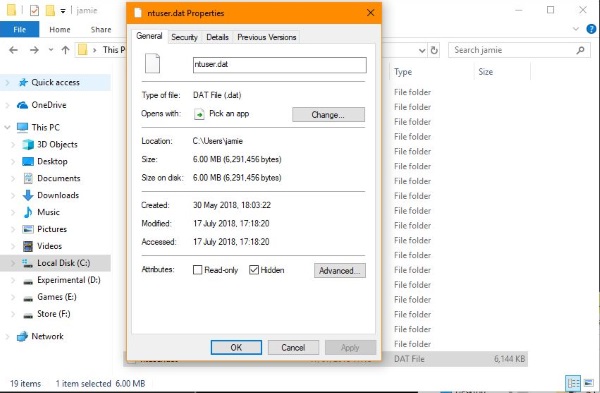Viewport: 600px width, 393px height.
Task: Open the recent locations dropdown arrow
Action: [x=51, y=50]
